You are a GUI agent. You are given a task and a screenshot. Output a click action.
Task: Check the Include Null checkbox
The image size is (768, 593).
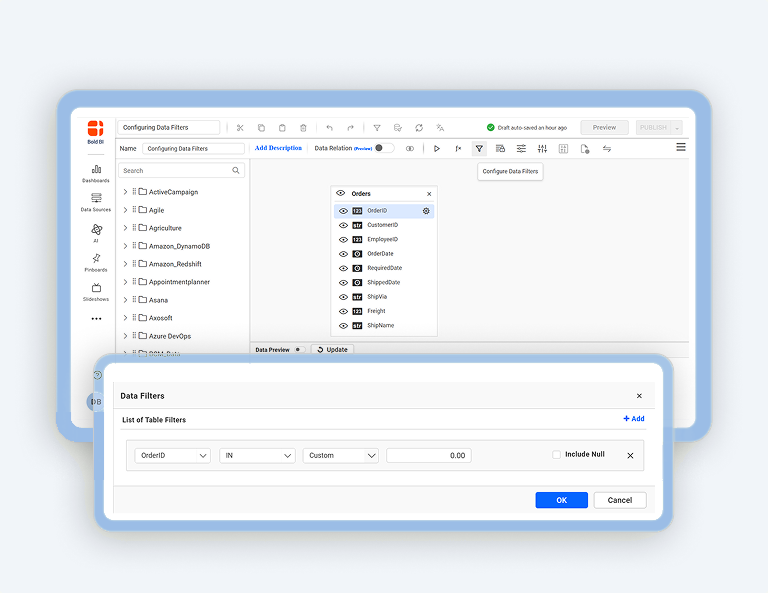coord(556,454)
